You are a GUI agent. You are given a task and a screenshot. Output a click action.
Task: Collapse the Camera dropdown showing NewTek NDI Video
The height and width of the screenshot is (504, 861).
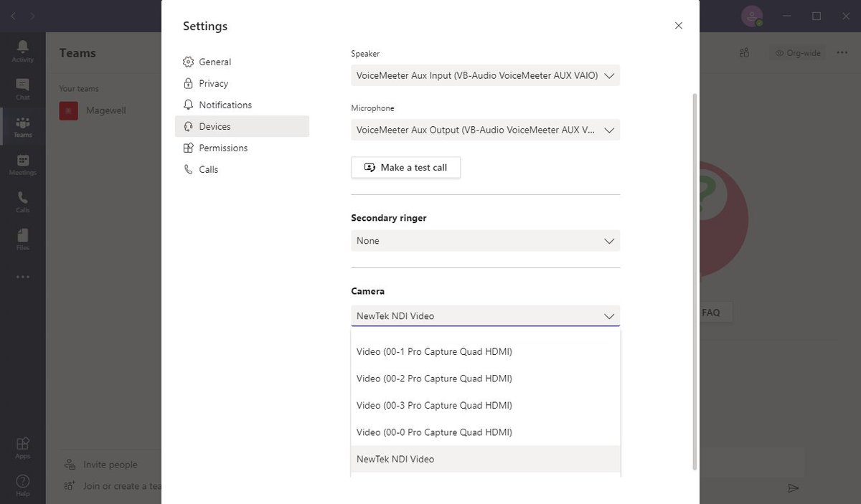coord(485,315)
